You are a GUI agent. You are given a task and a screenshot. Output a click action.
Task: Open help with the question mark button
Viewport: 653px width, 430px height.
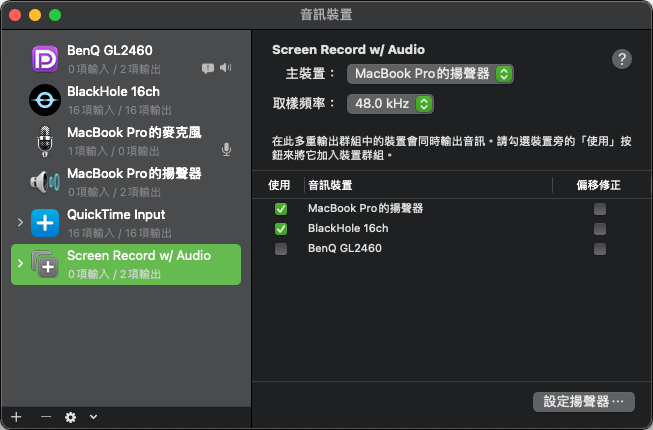[622, 59]
